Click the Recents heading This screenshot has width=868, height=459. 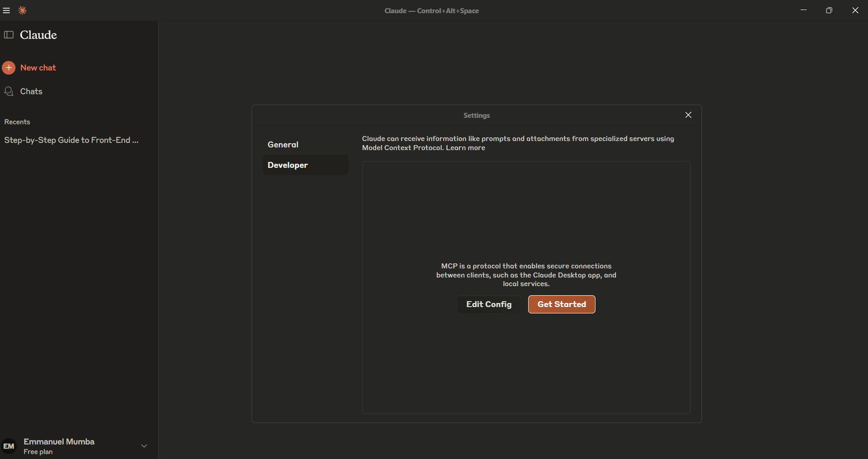point(17,122)
